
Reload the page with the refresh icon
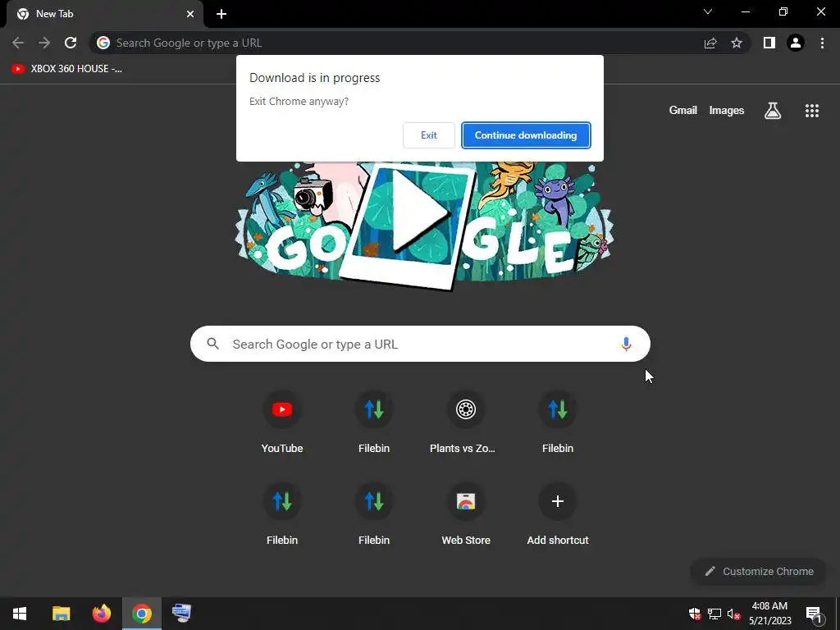click(71, 43)
